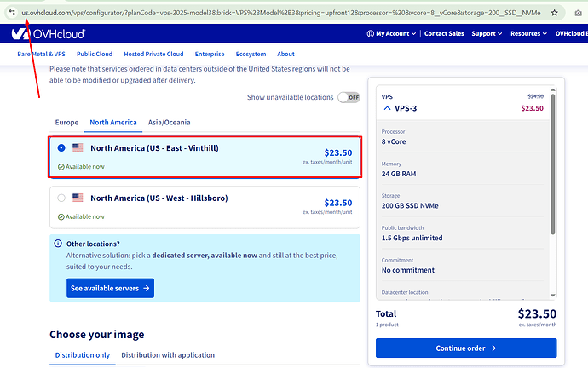Click the camera screenshot icon in browser toolbar
Image resolution: width=588 pixels, height=368 pixels.
click(579, 13)
